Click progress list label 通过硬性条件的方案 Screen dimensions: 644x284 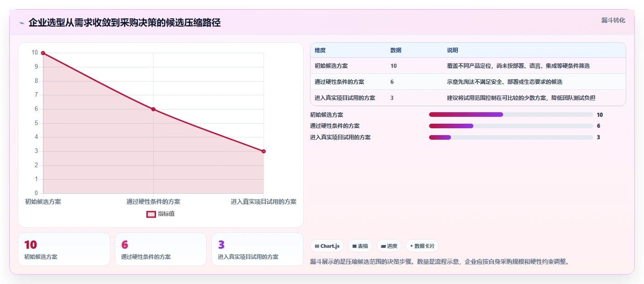click(x=335, y=126)
